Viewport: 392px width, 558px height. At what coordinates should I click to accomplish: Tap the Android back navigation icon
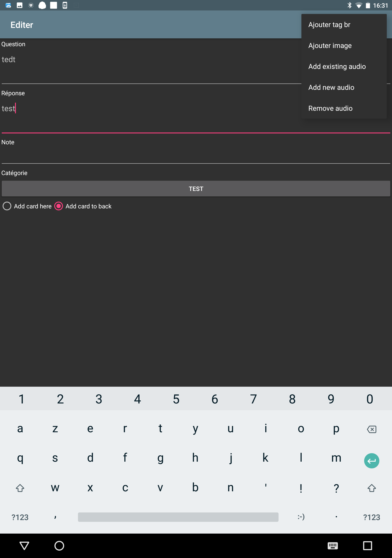(x=24, y=546)
